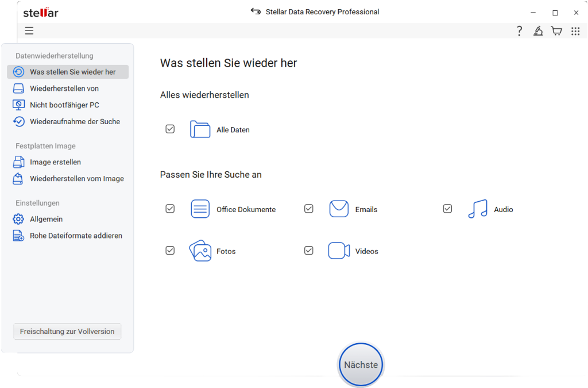This screenshot has width=588, height=388.
Task: Disable the Audio checkbox
Action: click(x=447, y=209)
